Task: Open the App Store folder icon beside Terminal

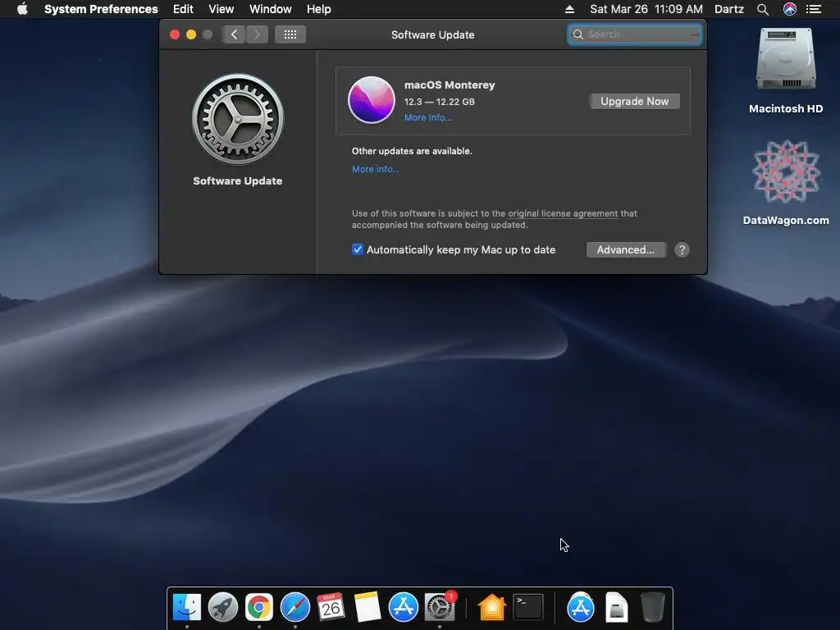Action: tap(581, 608)
